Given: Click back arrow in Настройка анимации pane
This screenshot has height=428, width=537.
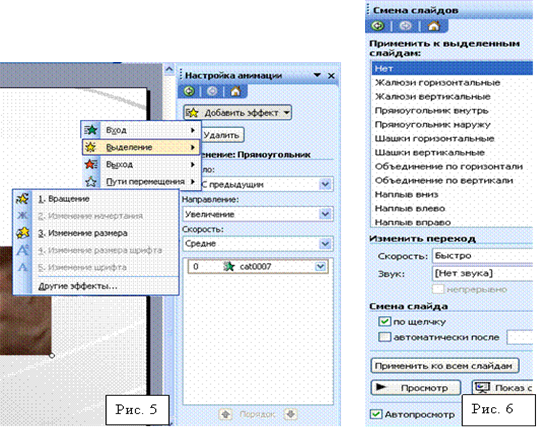Looking at the screenshot, I should tap(189, 91).
